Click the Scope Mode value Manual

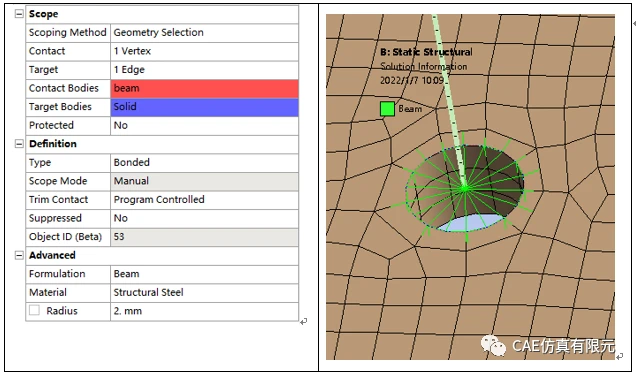tap(204, 181)
